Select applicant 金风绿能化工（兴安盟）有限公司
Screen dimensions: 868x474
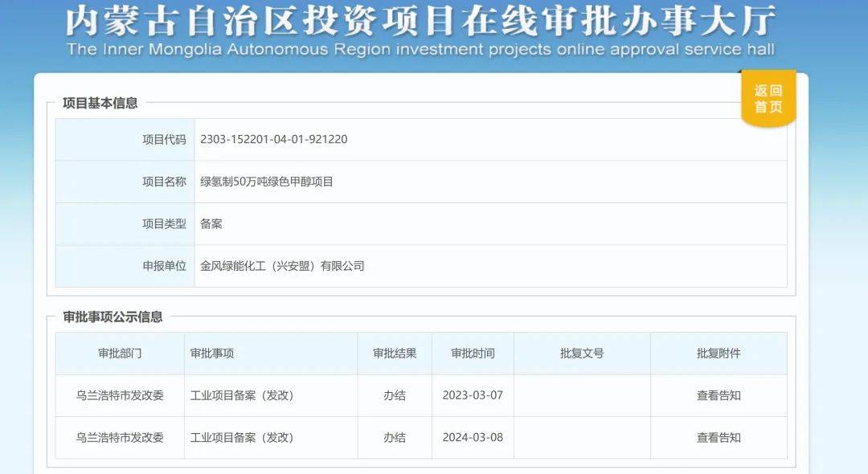(283, 266)
